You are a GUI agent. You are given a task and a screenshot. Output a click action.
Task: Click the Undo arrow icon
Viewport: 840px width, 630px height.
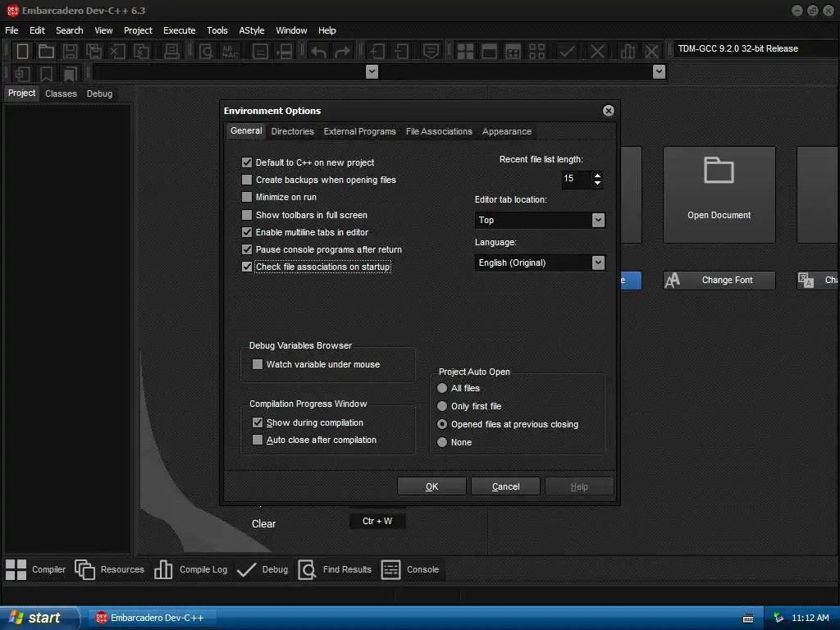click(319, 52)
